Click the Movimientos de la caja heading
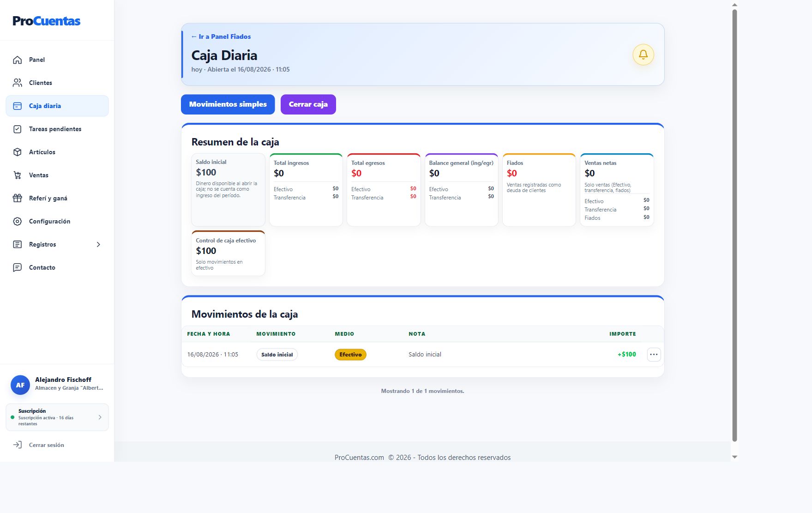 244,314
